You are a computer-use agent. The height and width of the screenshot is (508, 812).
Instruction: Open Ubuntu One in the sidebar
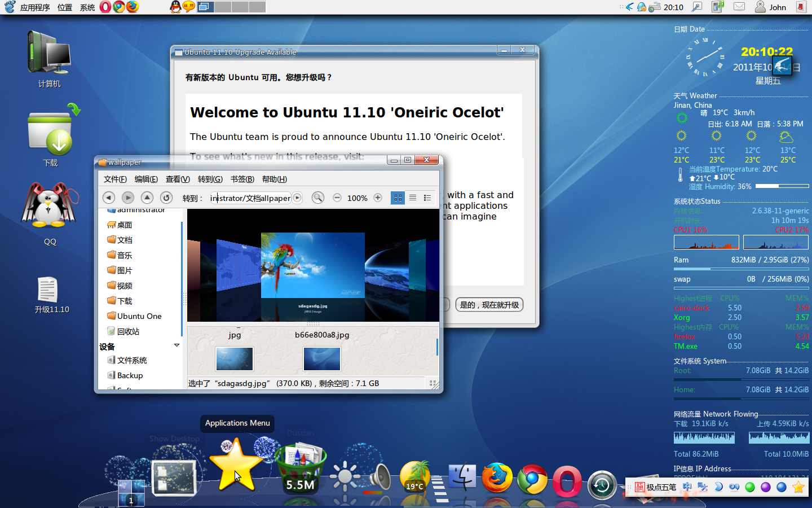pos(134,316)
